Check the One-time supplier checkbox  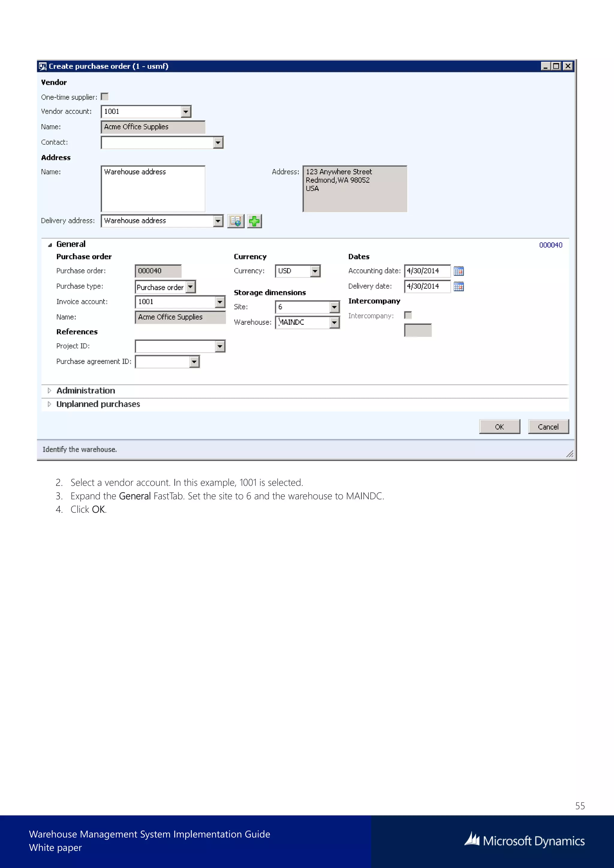coord(105,97)
